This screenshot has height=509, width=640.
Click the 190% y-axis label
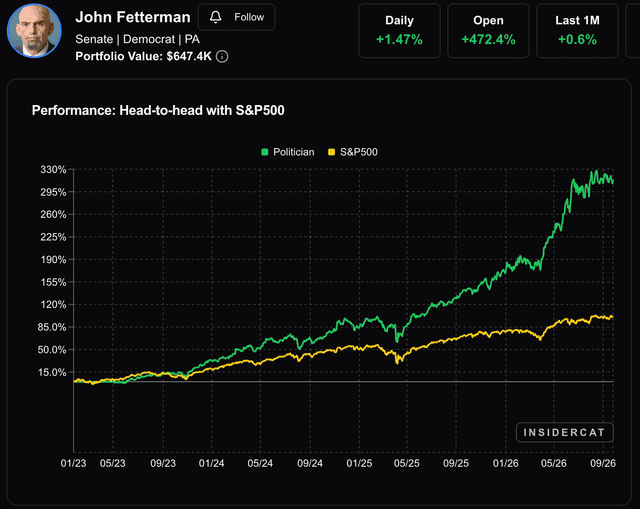tap(53, 260)
